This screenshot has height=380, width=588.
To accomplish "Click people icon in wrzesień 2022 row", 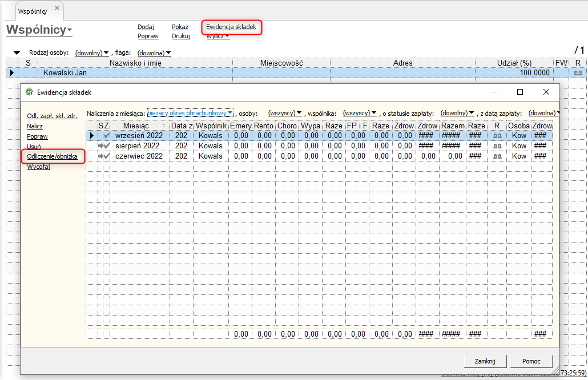I will click(497, 136).
